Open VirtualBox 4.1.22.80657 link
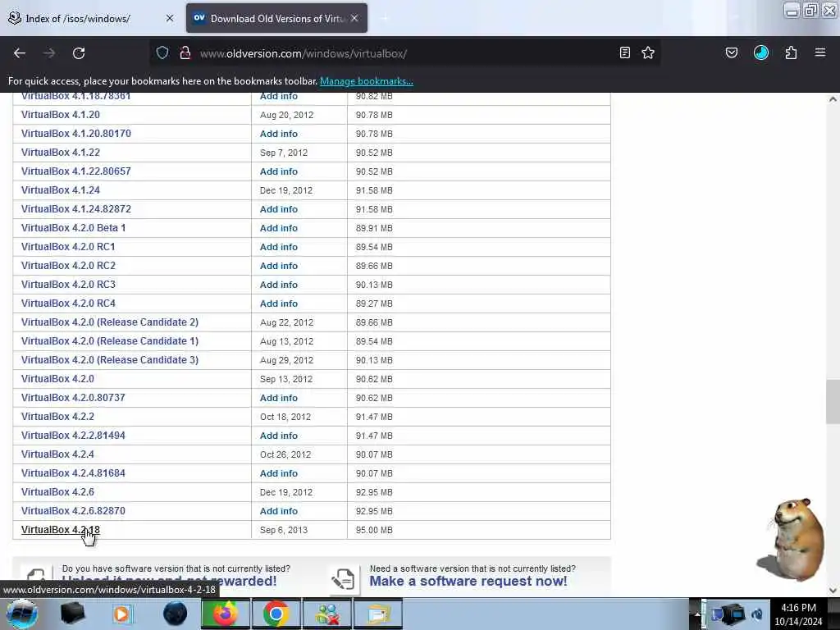The width and height of the screenshot is (840, 630). 76,171
